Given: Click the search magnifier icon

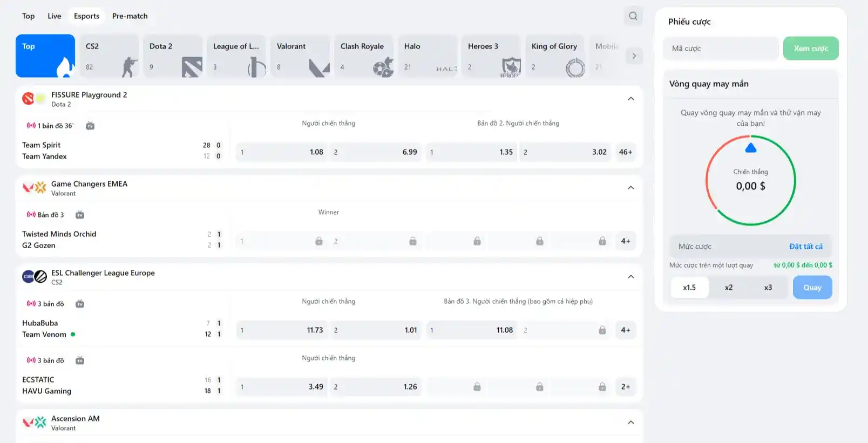Looking at the screenshot, I should point(633,16).
